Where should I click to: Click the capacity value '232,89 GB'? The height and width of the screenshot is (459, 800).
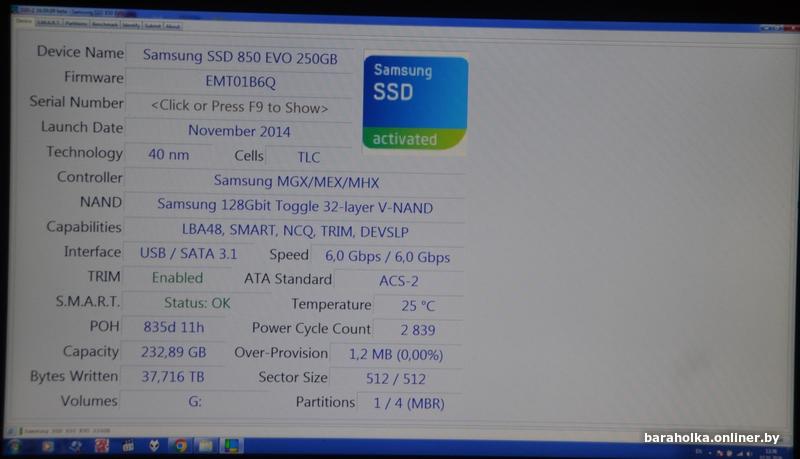click(173, 352)
